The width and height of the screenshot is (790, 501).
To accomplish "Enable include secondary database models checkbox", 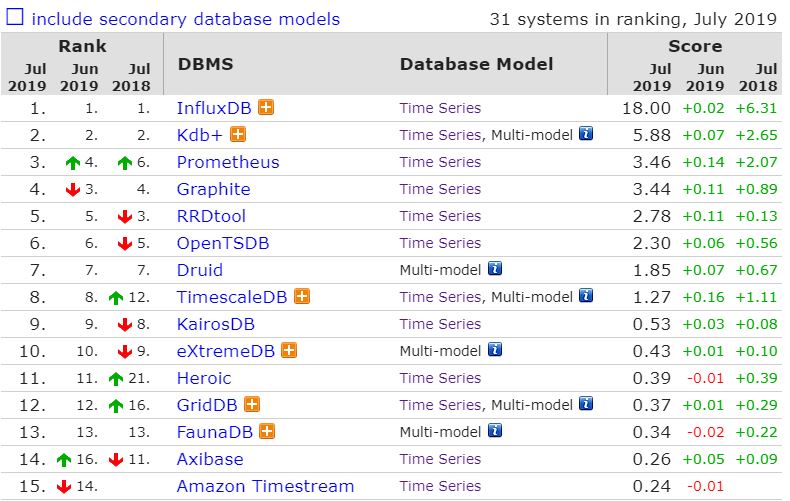I will [x=14, y=17].
